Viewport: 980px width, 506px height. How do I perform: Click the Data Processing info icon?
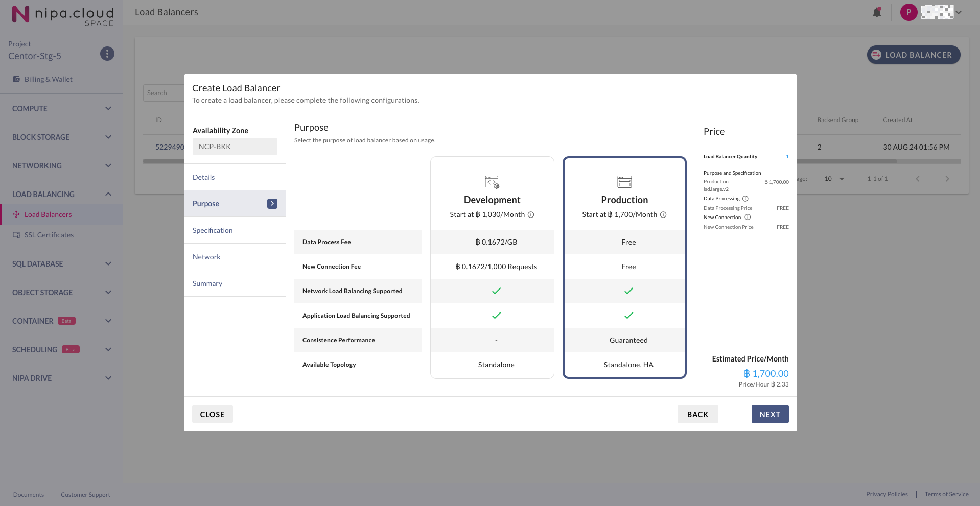pyautogui.click(x=745, y=199)
